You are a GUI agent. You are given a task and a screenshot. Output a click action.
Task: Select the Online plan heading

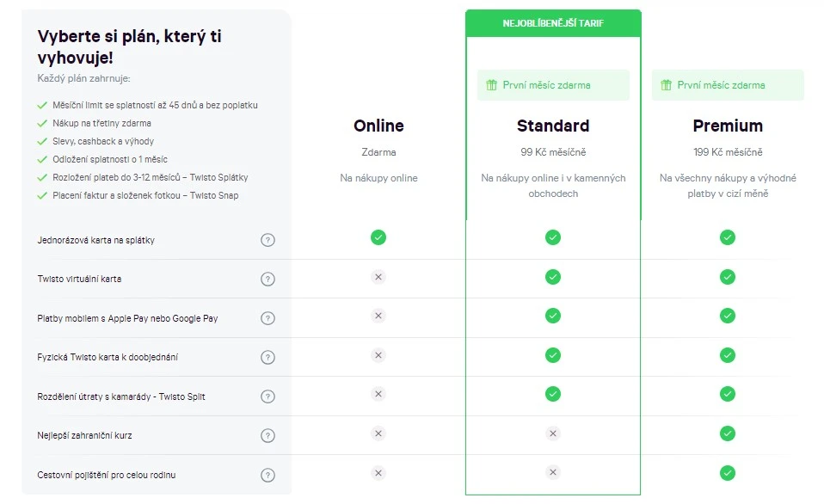click(x=378, y=126)
